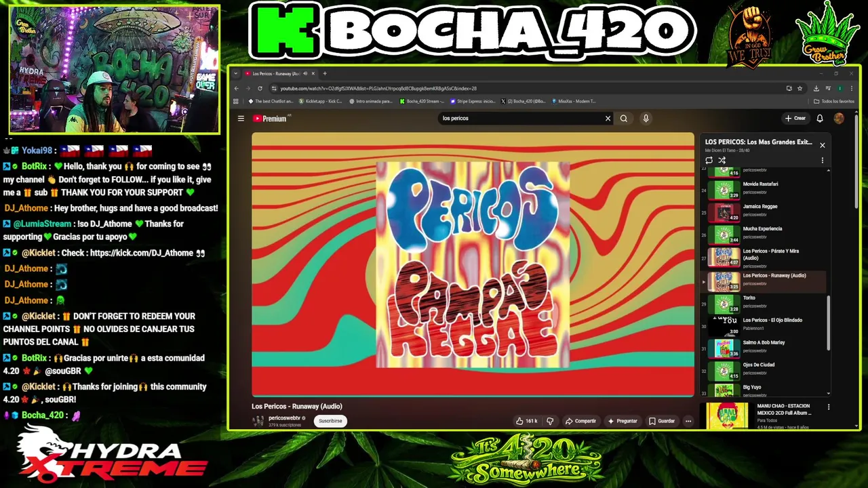Screen dimensions: 868x488
Task: Open the 'Intro animada para' bookmark
Action: click(x=371, y=102)
